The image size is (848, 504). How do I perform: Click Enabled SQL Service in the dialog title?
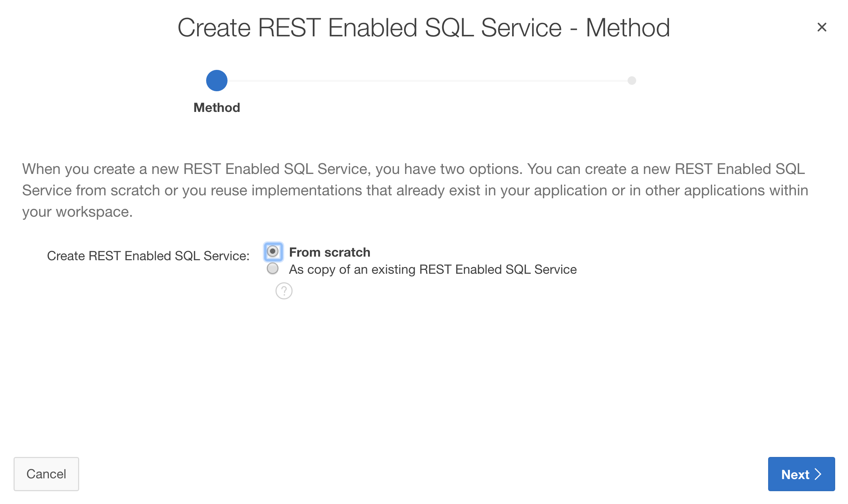(444, 28)
